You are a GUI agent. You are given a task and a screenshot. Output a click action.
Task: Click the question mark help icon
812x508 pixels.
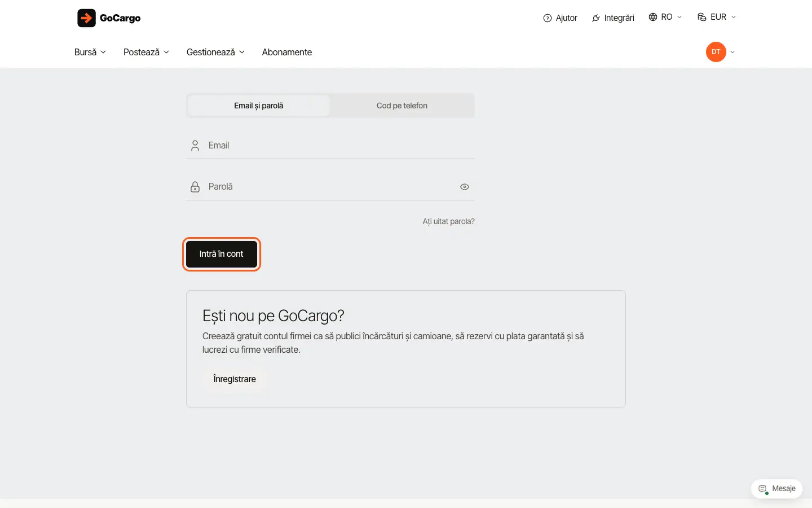click(547, 18)
